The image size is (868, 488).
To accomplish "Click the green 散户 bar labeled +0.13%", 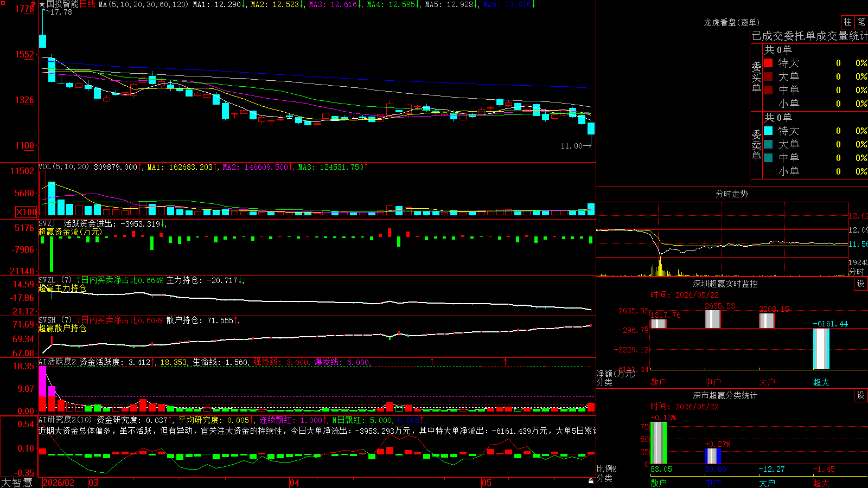I will (x=659, y=443).
